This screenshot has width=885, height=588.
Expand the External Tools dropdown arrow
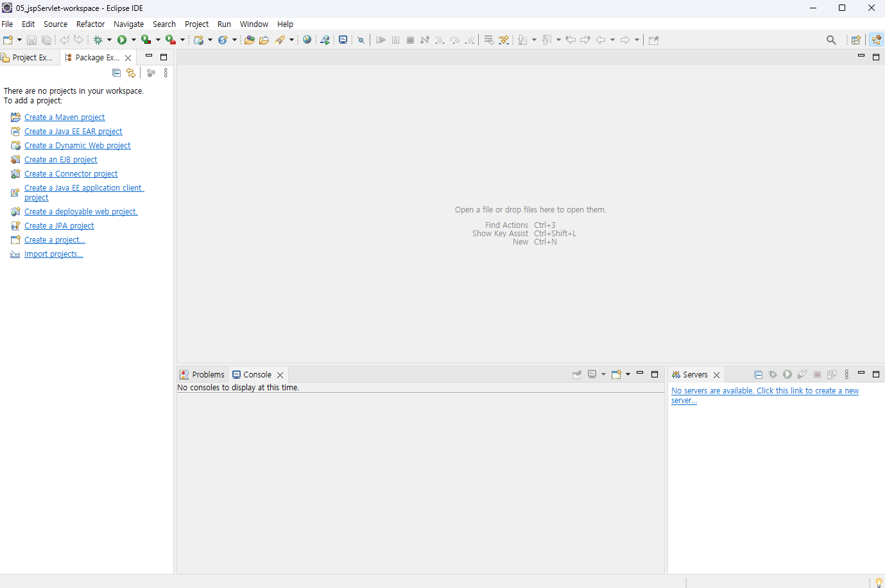tap(182, 40)
